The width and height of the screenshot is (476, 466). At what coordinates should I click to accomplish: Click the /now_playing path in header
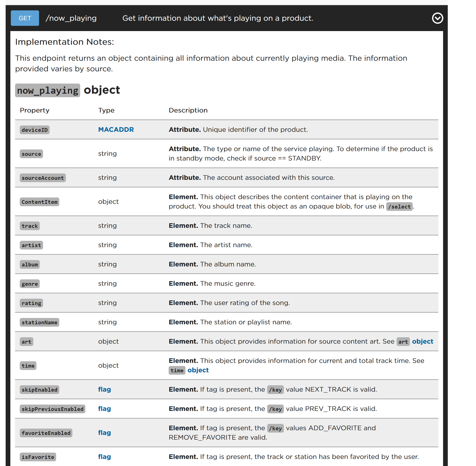(71, 18)
